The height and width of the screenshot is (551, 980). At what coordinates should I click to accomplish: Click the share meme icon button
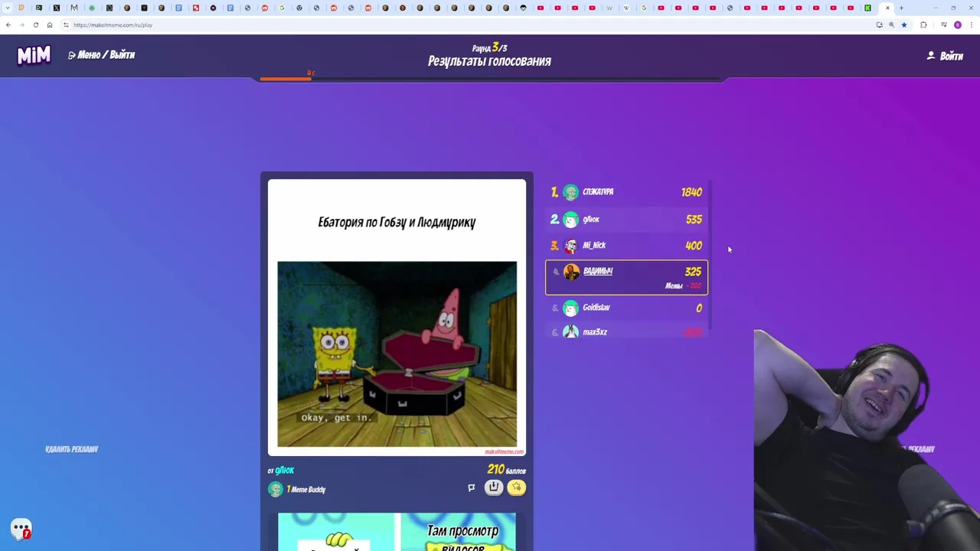[x=494, y=487]
